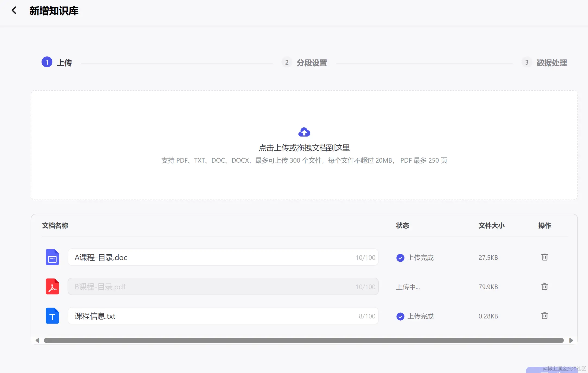Delete the B课程-目录.pdf file
Image resolution: width=588 pixels, height=373 pixels.
pos(544,287)
